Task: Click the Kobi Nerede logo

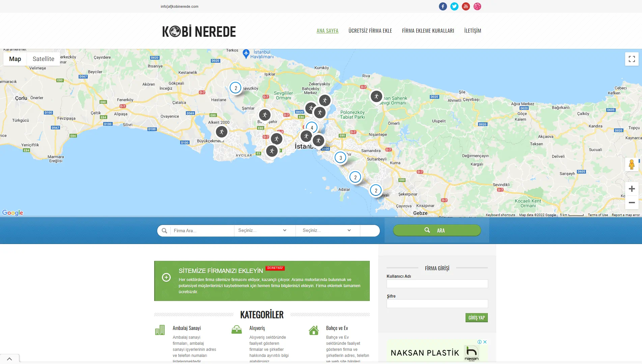Action: click(199, 31)
